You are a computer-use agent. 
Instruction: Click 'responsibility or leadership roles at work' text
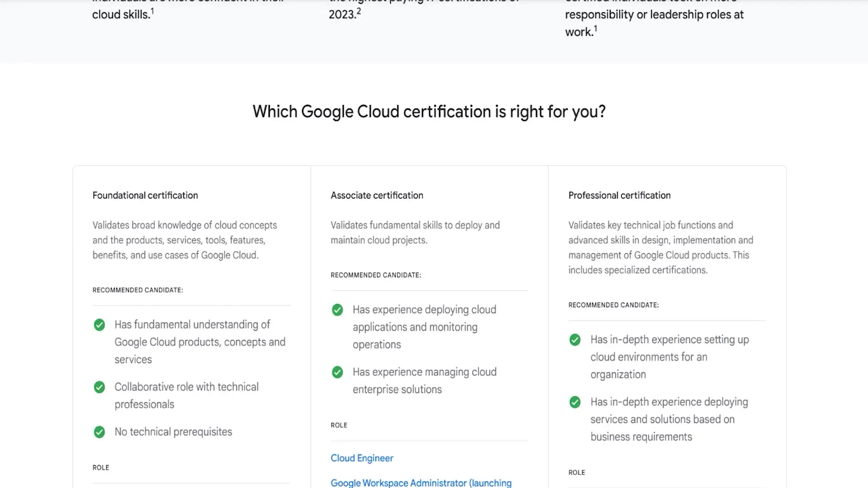(x=654, y=23)
